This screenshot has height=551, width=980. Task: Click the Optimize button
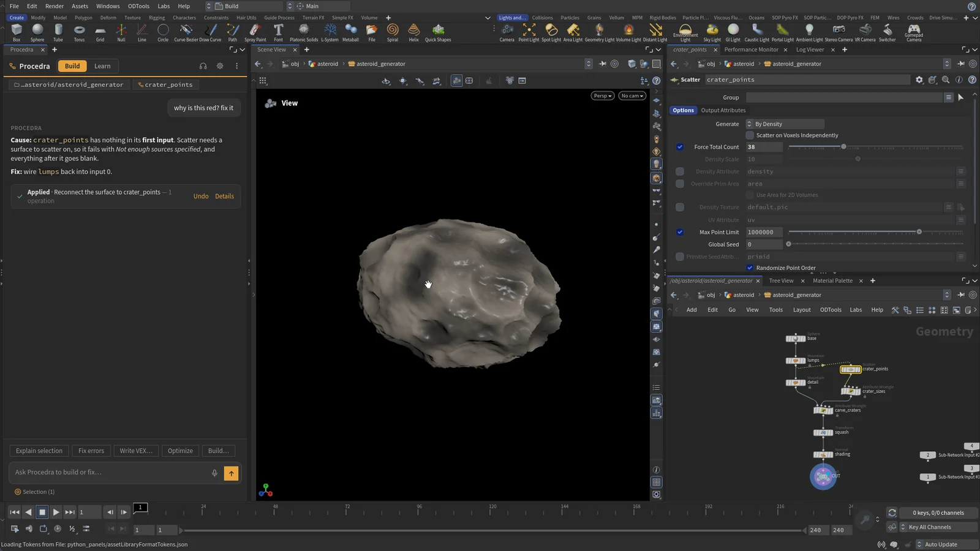[x=180, y=451]
